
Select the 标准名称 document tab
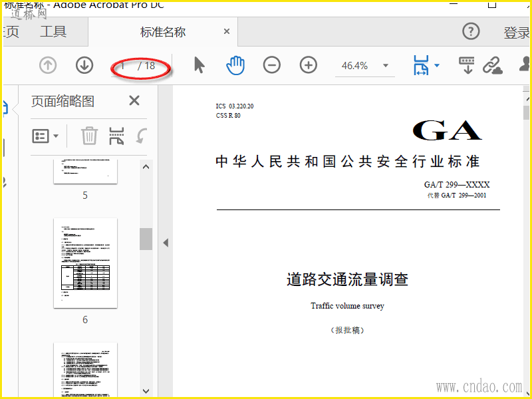point(163,32)
